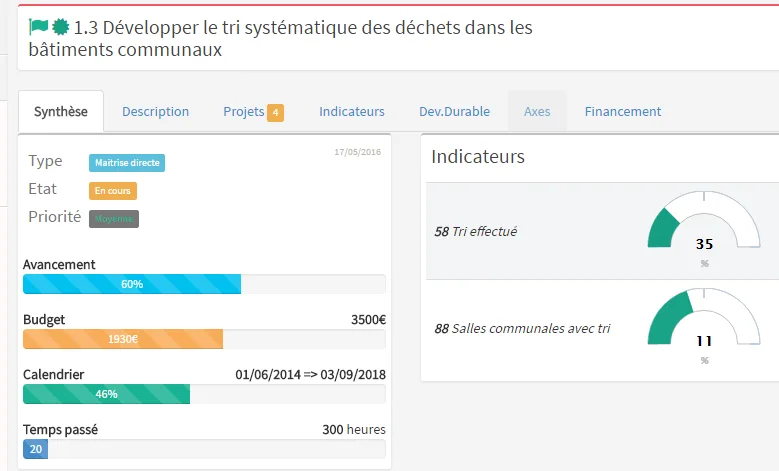Click the 11% gauge for Salles communales

704,318
